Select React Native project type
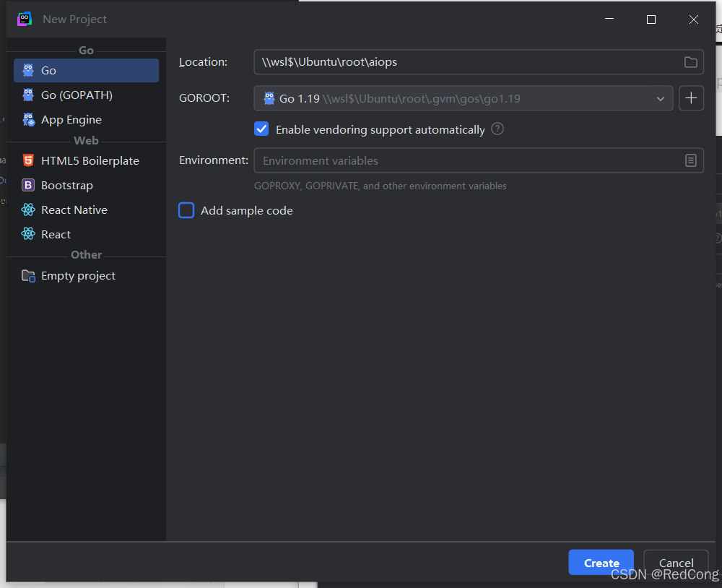722x588 pixels. [86, 209]
